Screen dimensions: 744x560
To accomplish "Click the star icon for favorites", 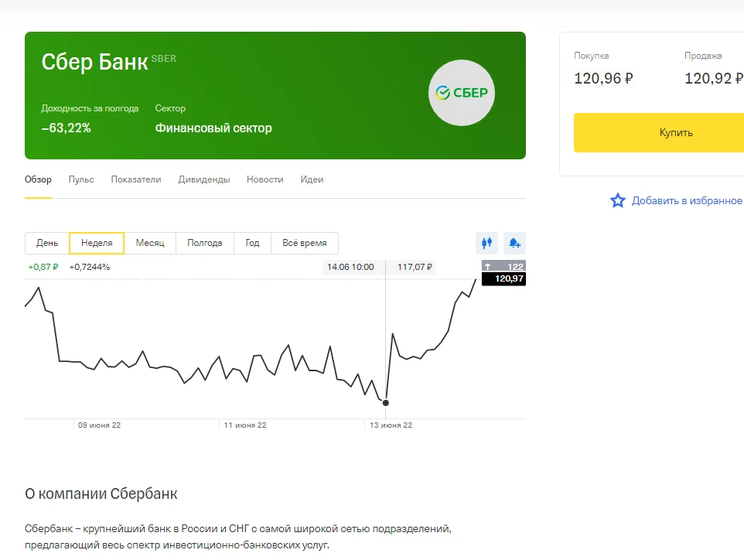I will point(618,201).
